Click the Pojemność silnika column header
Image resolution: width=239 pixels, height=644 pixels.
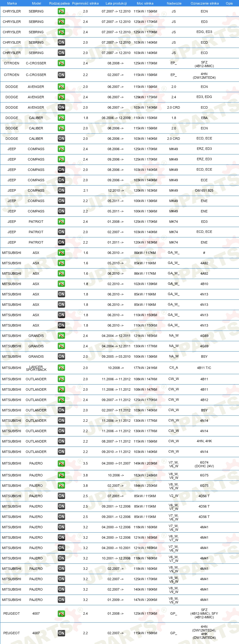coord(85,3)
